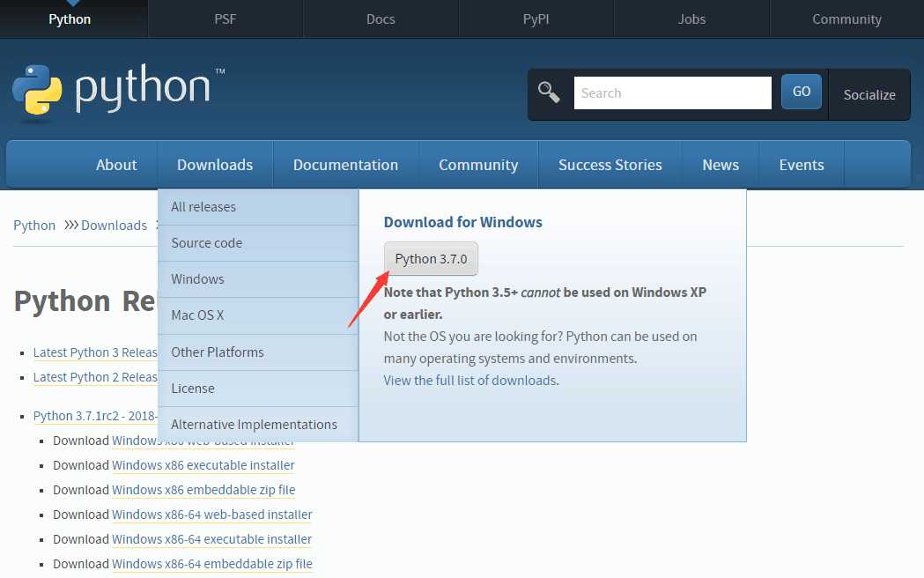Open the Python 3.7.1rc2 release link

pos(95,416)
